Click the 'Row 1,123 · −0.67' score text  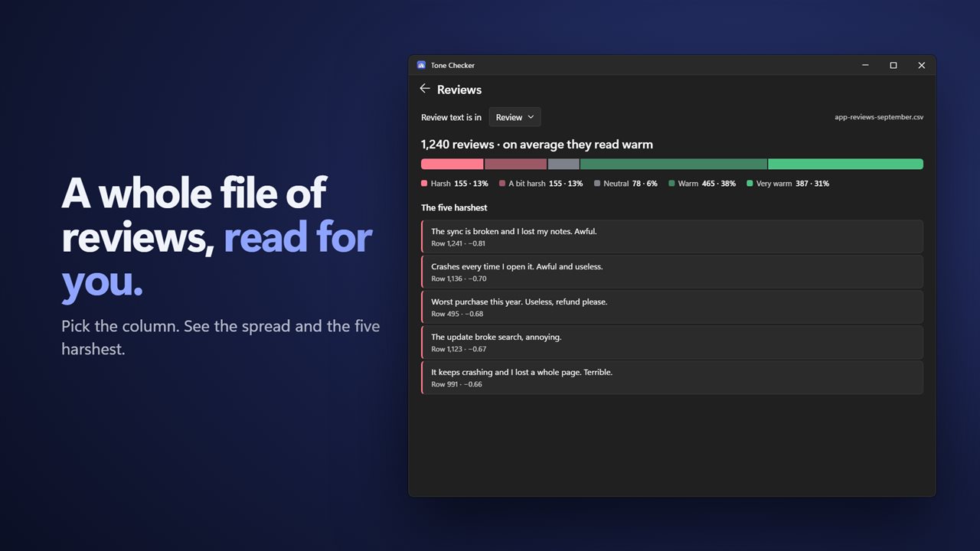pyautogui.click(x=459, y=349)
